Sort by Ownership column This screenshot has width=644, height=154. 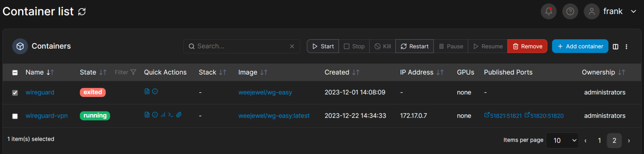[603, 72]
